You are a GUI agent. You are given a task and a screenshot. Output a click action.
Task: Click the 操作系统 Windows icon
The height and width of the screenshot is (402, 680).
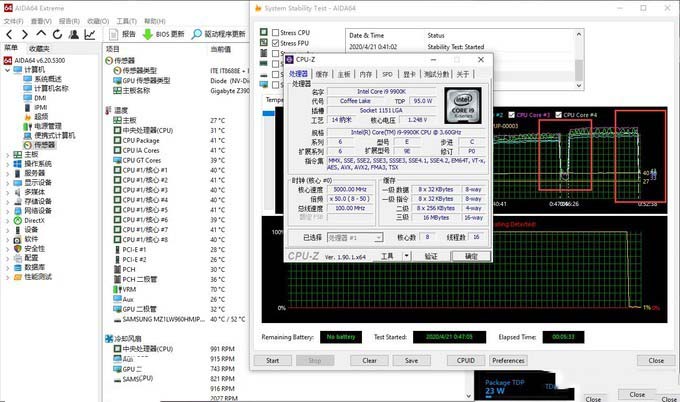tap(17, 163)
